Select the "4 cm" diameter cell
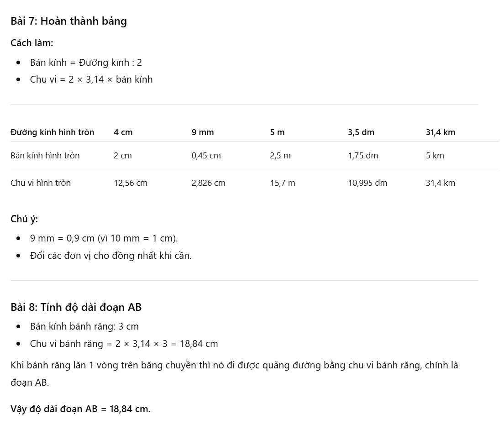504x430 pixels. click(x=123, y=132)
